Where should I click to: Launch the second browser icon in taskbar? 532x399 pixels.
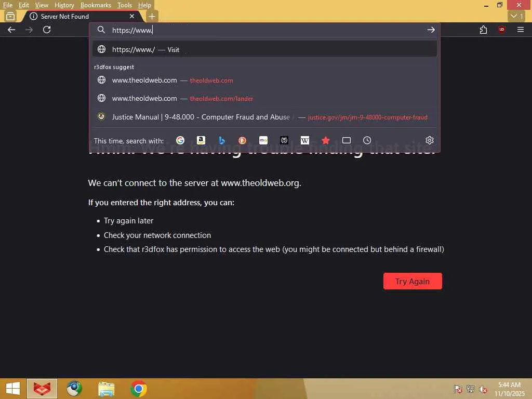pyautogui.click(x=74, y=389)
